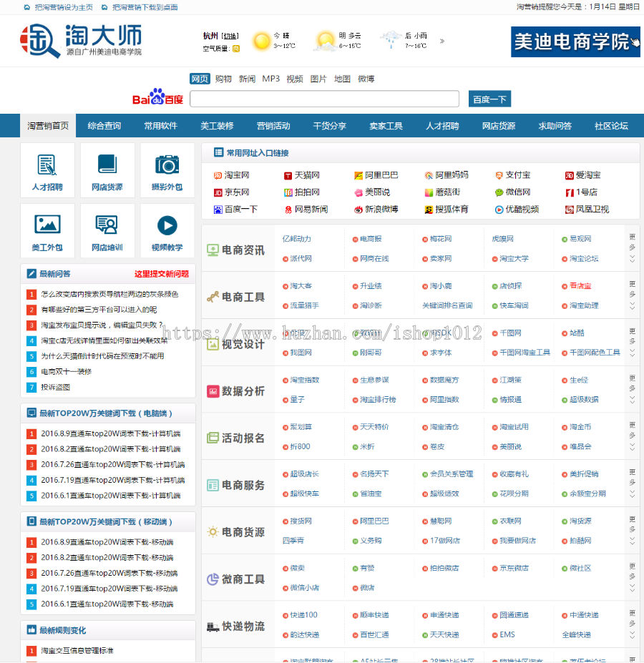Click the 百度一下 search button
This screenshot has width=644, height=663.
tap(489, 98)
